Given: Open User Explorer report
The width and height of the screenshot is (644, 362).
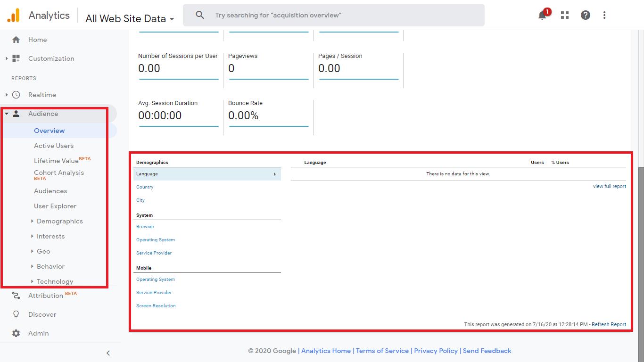Looking at the screenshot, I should (x=55, y=206).
